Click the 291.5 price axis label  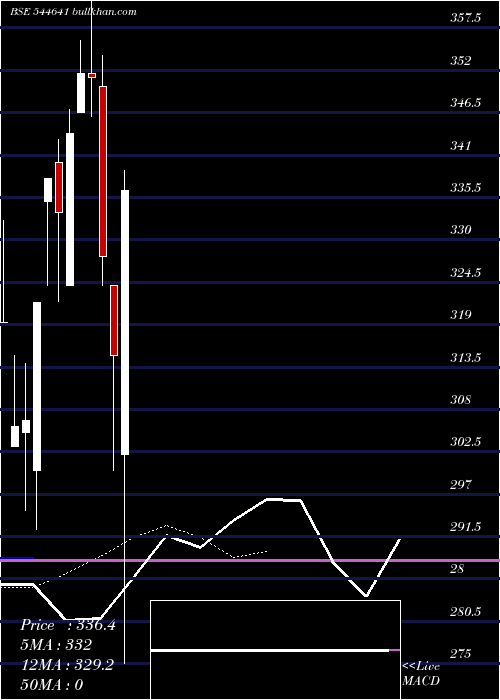(466, 526)
